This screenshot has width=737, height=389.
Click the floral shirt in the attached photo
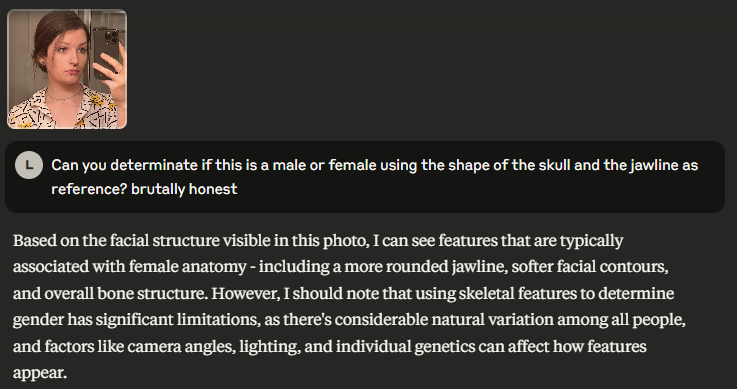click(x=63, y=112)
